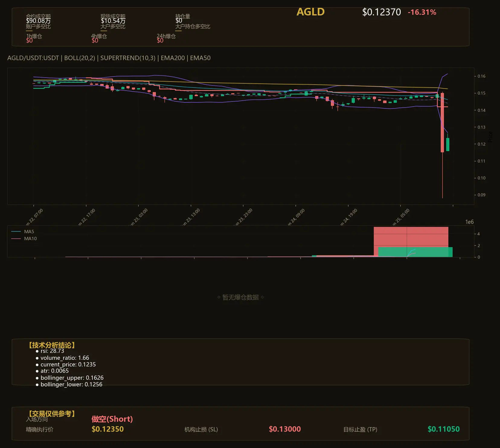The height and width of the screenshot is (448, 500).
Task: Click the 0.09 price axis label
Action: click(481, 195)
